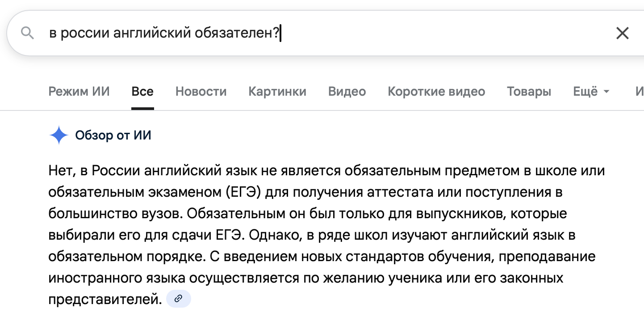Click the AI overview sparkle icon
Screen dimensions: 644x330
tap(59, 135)
